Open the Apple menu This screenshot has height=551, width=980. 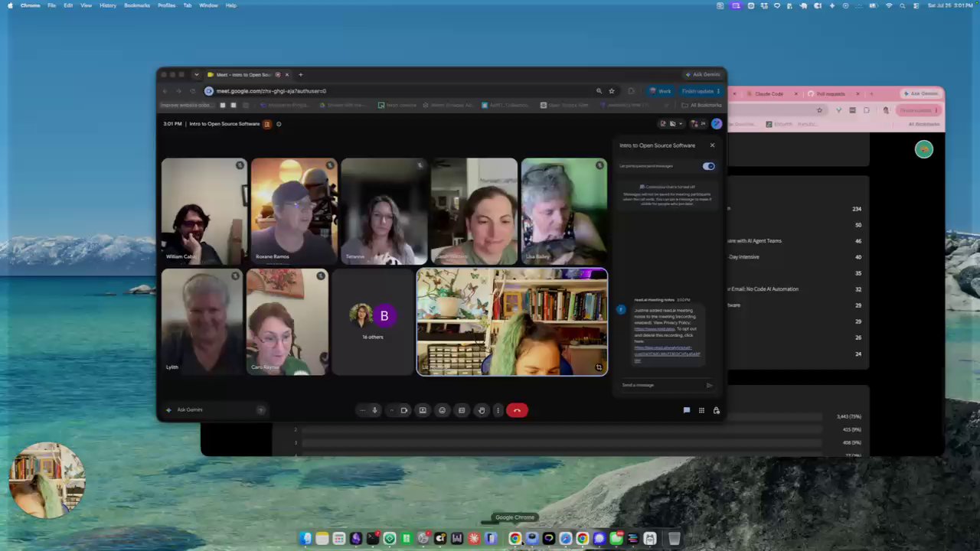[x=10, y=5]
